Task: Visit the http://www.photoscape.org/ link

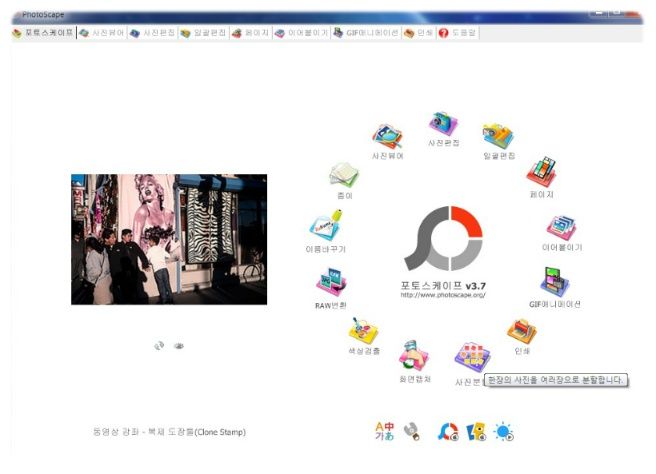Action: pos(443,295)
